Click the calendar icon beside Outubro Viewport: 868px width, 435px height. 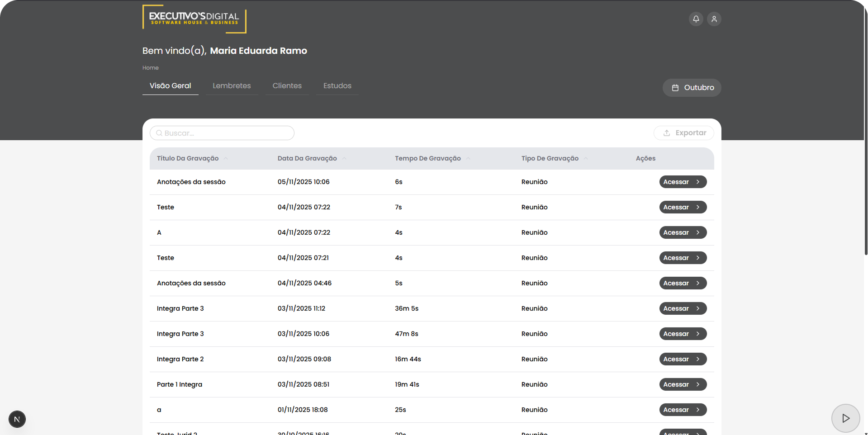pyautogui.click(x=675, y=88)
